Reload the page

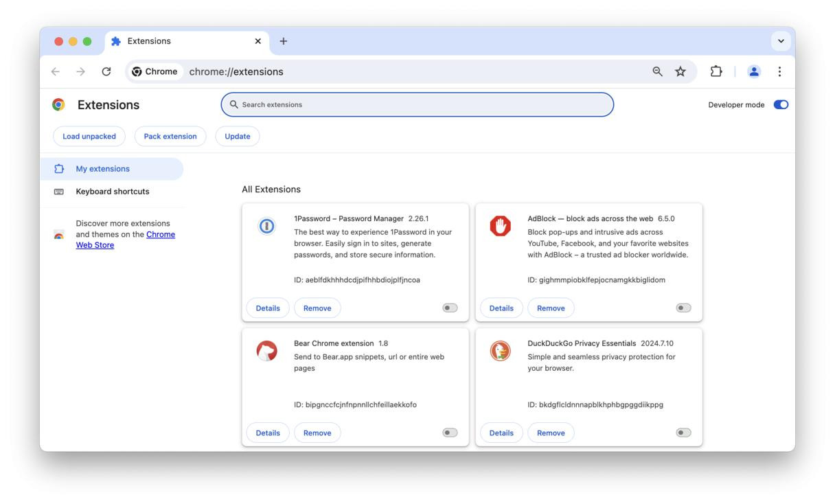[x=106, y=71]
